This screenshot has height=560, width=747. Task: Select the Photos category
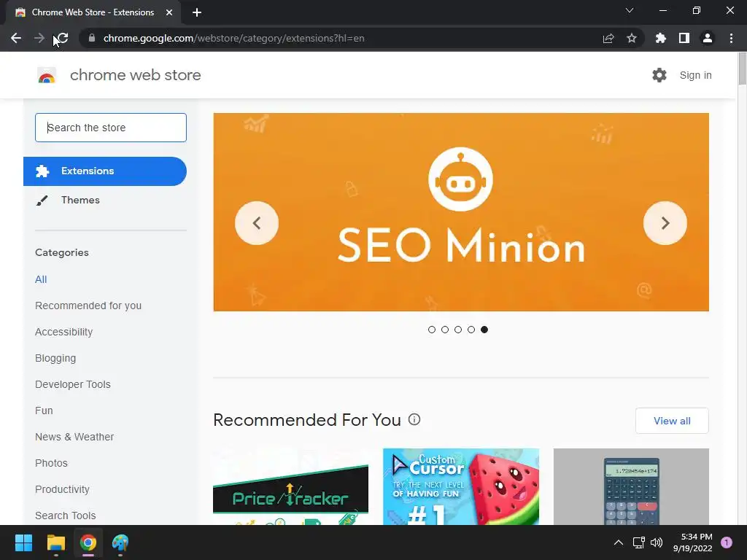tap(52, 463)
